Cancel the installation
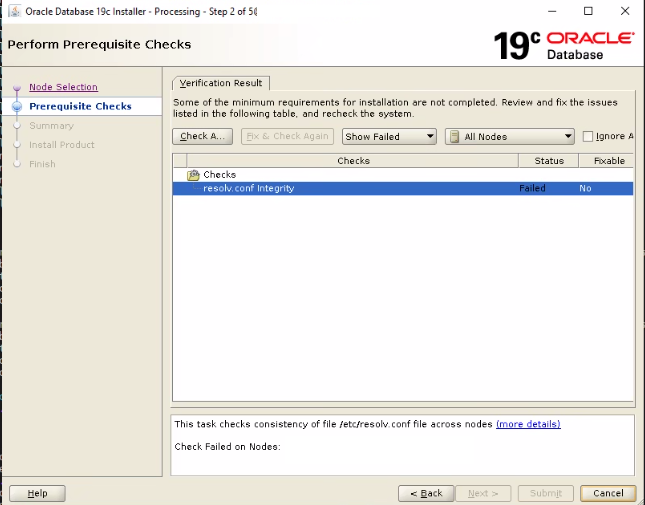The width and height of the screenshot is (645, 505). [x=608, y=493]
